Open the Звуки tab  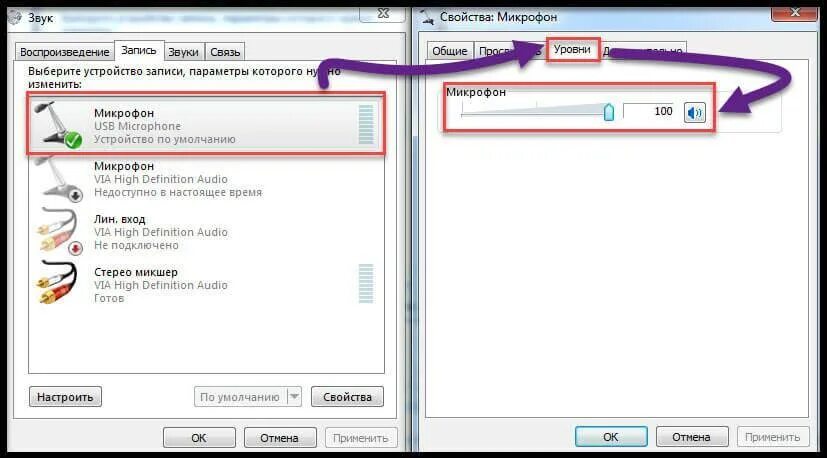tap(184, 52)
